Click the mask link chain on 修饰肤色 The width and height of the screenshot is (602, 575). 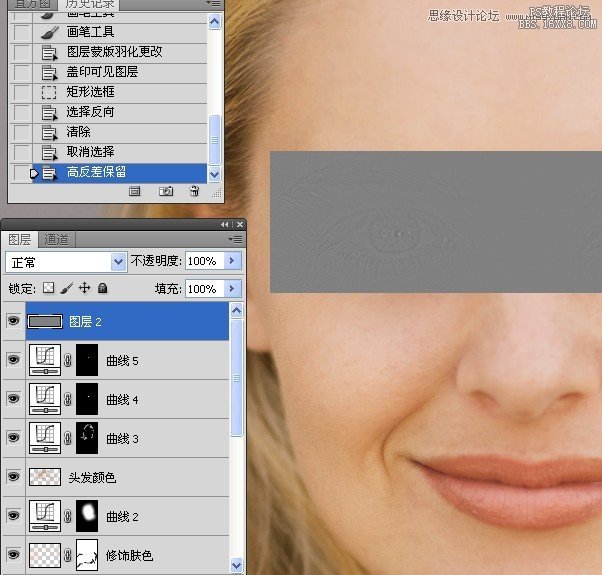point(68,555)
